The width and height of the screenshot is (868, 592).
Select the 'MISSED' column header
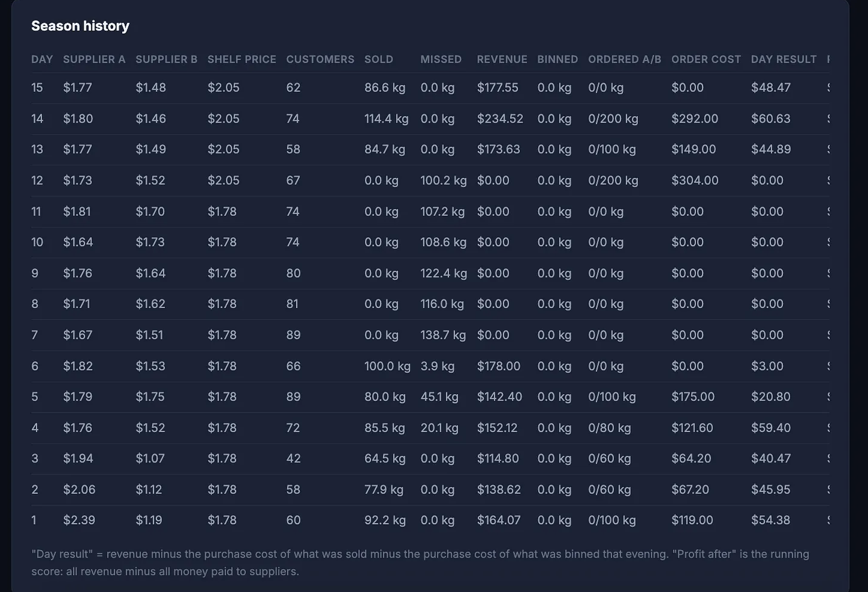[441, 60]
